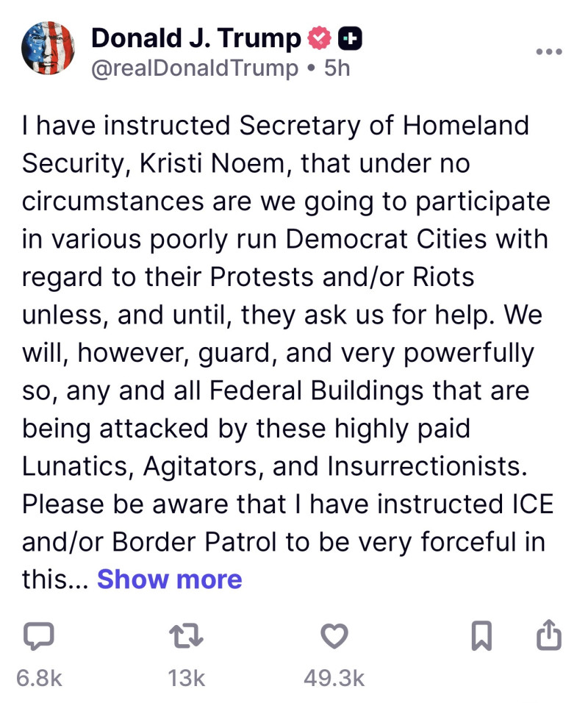This screenshot has height=703, width=588.
Task: Click the trailing "this..." text before Show more
Action: pyautogui.click(x=56, y=579)
